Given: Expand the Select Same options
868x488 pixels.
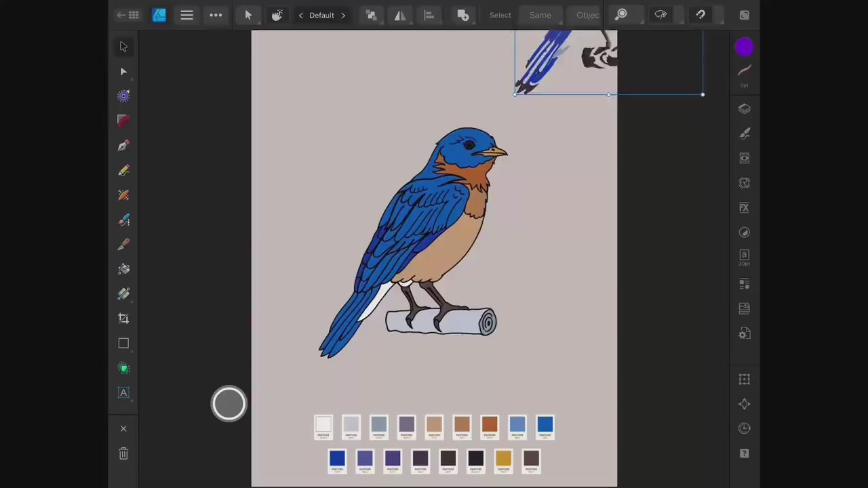Looking at the screenshot, I should click(540, 15).
